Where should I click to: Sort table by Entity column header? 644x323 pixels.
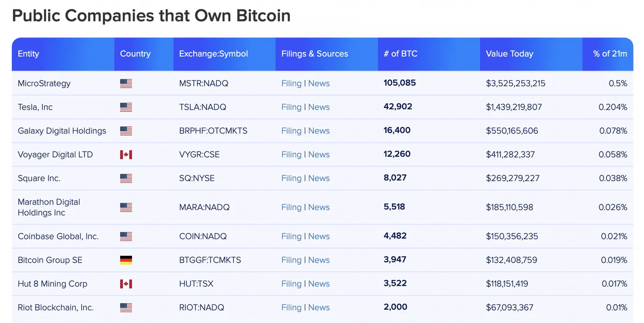[28, 54]
